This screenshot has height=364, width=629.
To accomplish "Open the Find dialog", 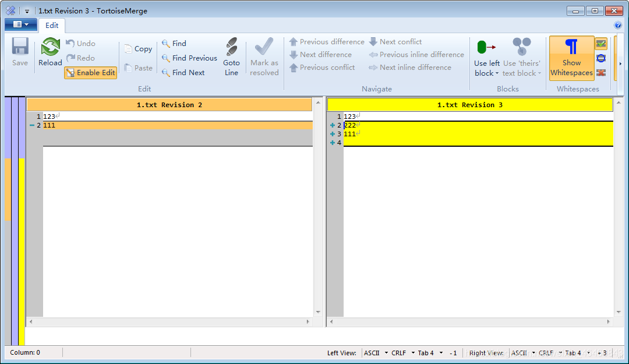I will [174, 43].
